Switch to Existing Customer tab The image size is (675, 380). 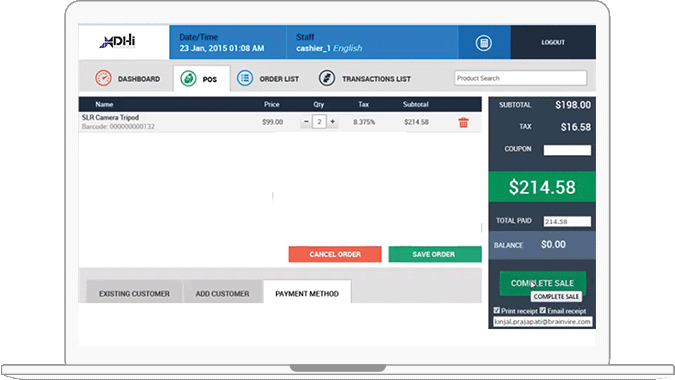coord(134,292)
